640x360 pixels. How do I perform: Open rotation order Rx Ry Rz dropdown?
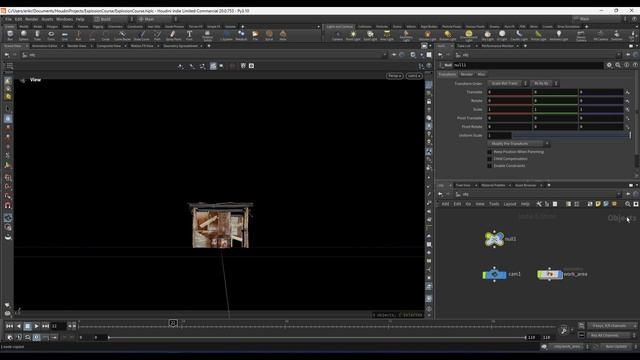[544, 83]
